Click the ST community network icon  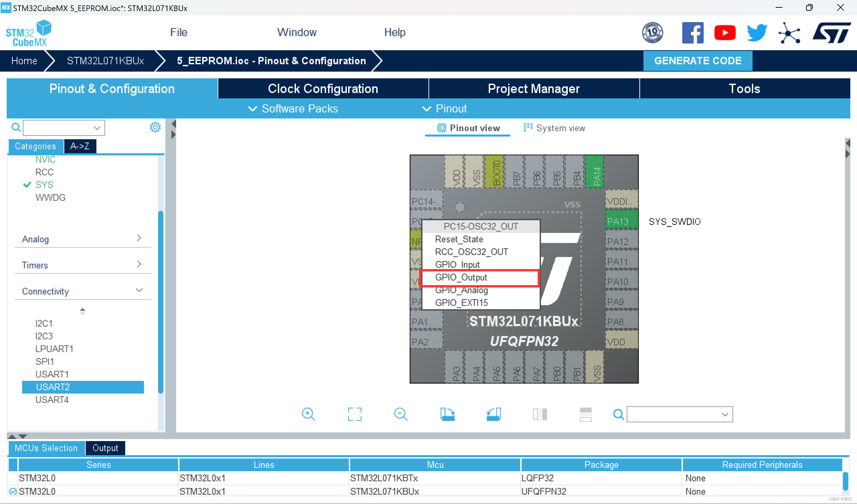click(789, 33)
